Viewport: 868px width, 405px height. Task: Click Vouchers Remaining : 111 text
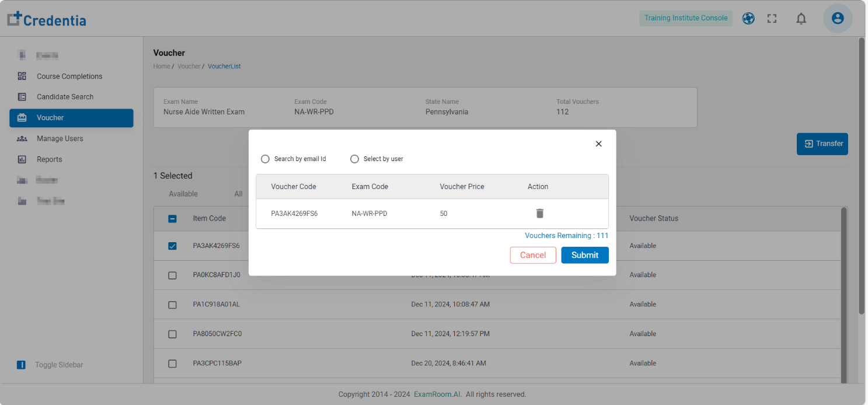(566, 236)
